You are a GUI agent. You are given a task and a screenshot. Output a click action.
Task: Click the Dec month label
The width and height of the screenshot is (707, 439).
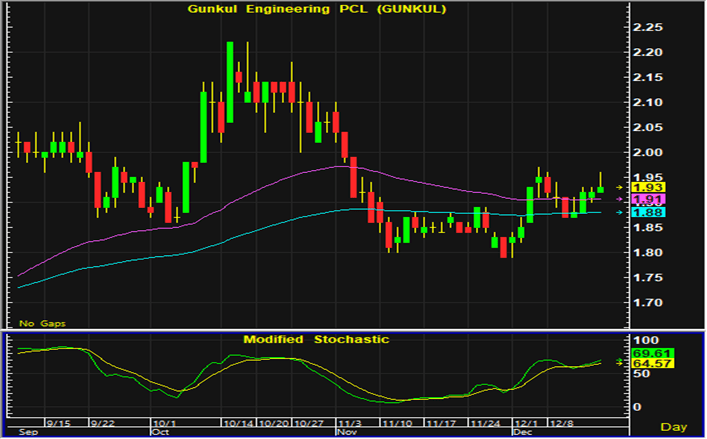point(522,432)
